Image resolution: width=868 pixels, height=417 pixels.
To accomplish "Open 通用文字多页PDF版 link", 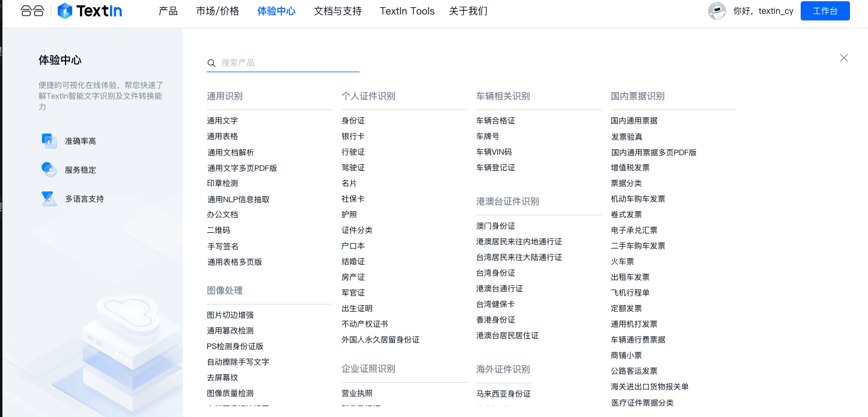I will click(242, 168).
